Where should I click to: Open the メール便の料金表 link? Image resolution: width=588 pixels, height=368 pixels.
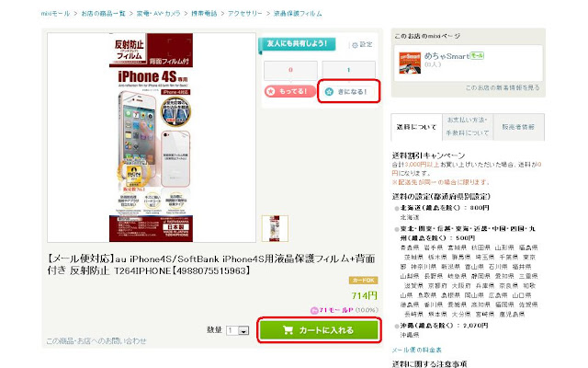coord(416,350)
